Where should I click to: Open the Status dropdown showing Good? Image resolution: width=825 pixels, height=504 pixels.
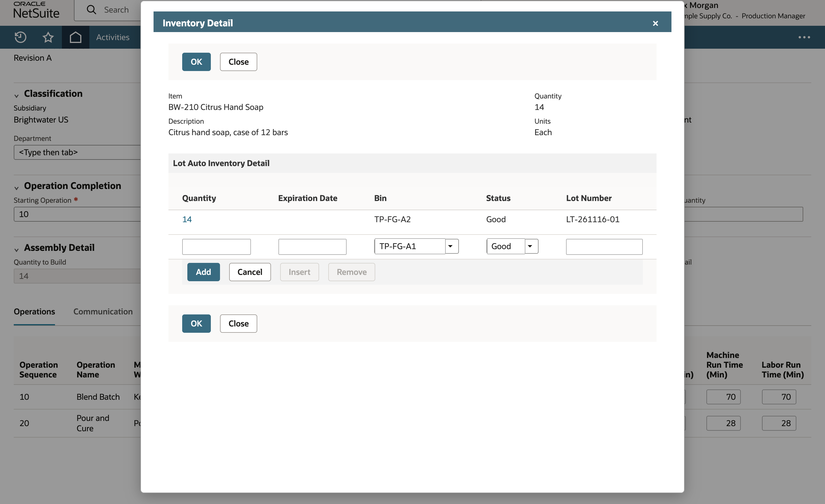[512, 246]
